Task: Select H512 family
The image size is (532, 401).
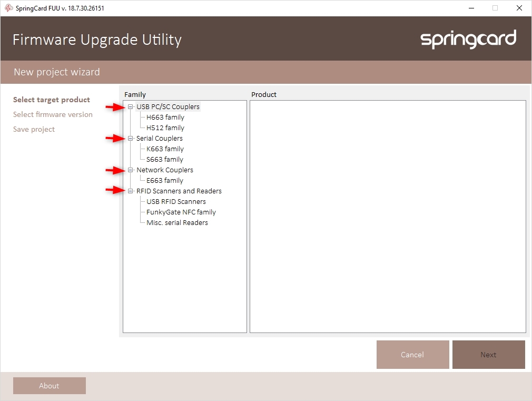Action: tap(165, 128)
